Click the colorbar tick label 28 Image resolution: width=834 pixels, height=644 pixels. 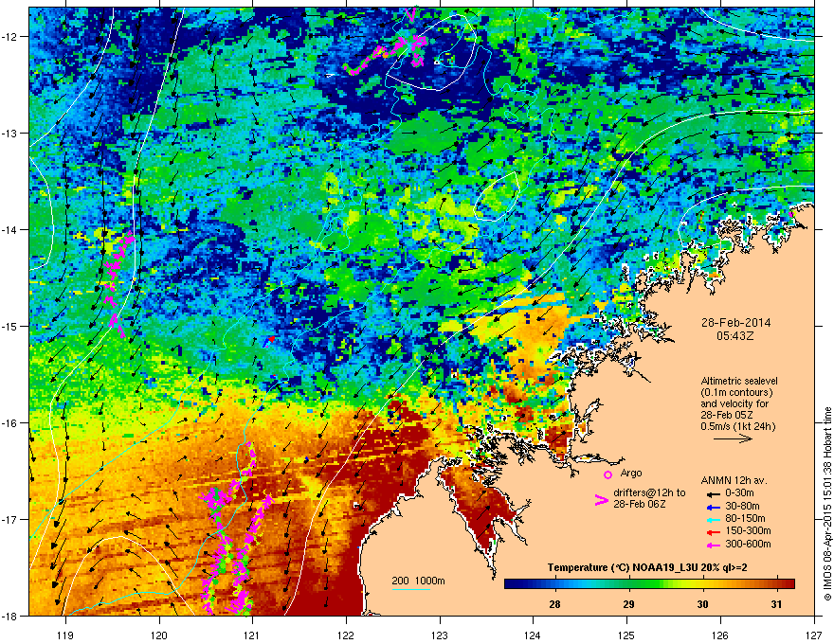tap(554, 604)
